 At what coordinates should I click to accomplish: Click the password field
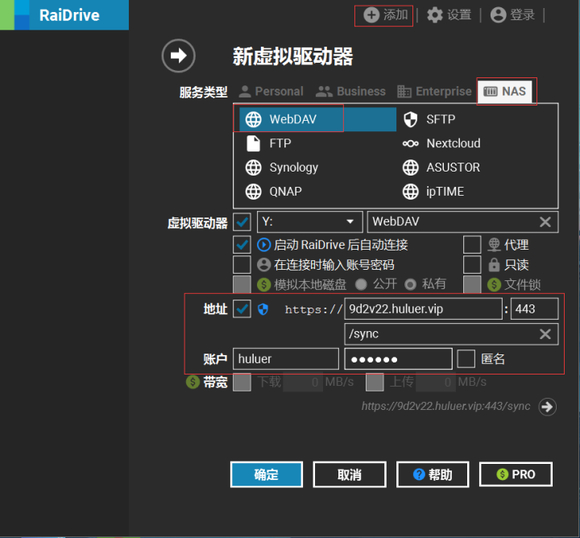(398, 359)
